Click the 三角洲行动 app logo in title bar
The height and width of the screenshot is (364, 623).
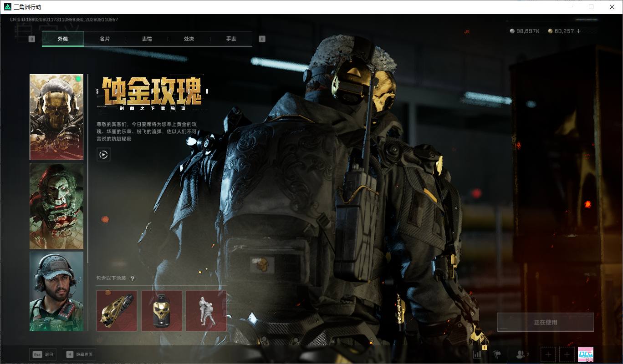point(7,7)
